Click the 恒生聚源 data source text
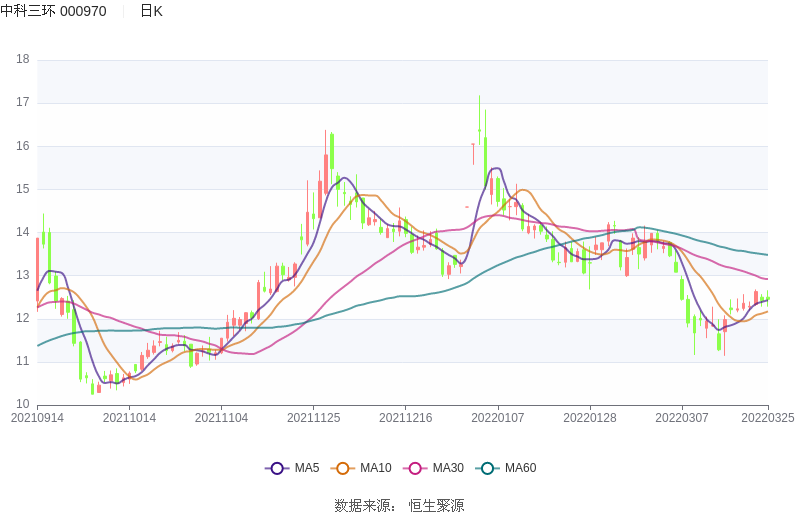 436,506
